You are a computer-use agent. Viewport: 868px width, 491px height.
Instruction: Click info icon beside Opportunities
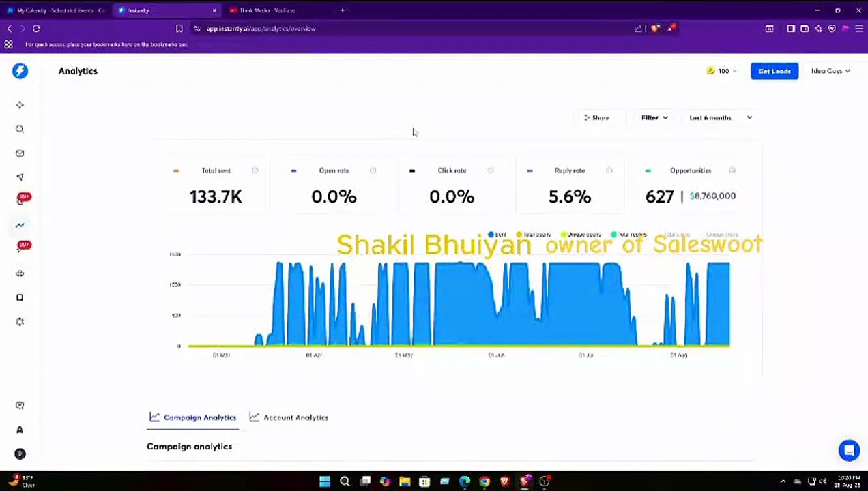[732, 170]
